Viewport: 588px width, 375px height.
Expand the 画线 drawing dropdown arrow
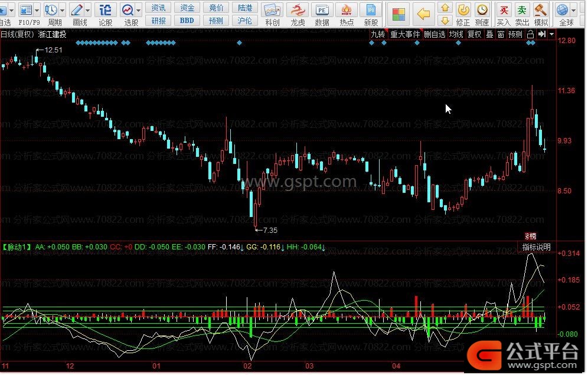[x=88, y=10]
